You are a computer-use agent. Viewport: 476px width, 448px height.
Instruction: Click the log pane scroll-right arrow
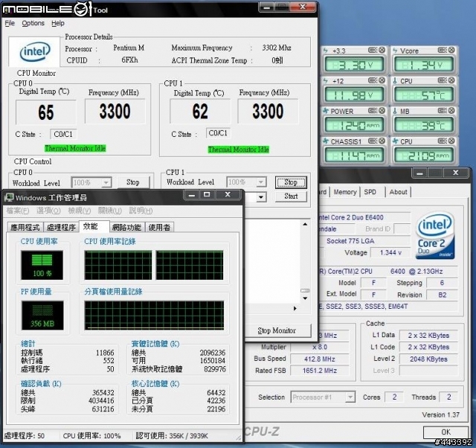[295, 309]
